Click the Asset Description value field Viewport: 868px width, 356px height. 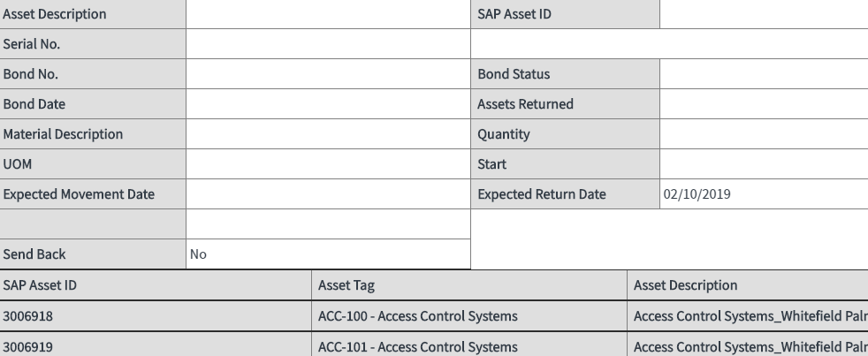tap(328, 14)
